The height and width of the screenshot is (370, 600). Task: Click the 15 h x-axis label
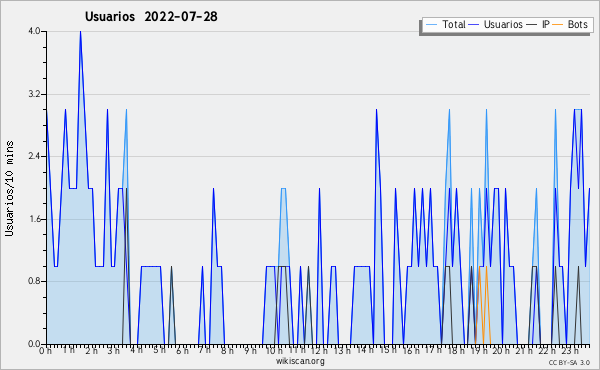[x=387, y=350]
